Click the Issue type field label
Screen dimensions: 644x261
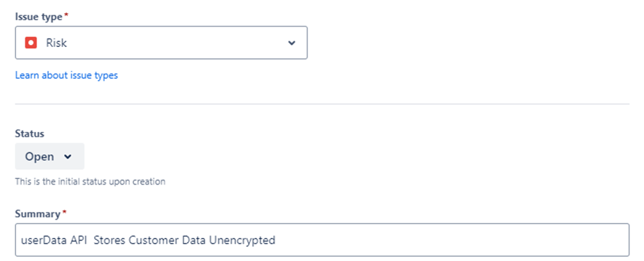pos(39,17)
